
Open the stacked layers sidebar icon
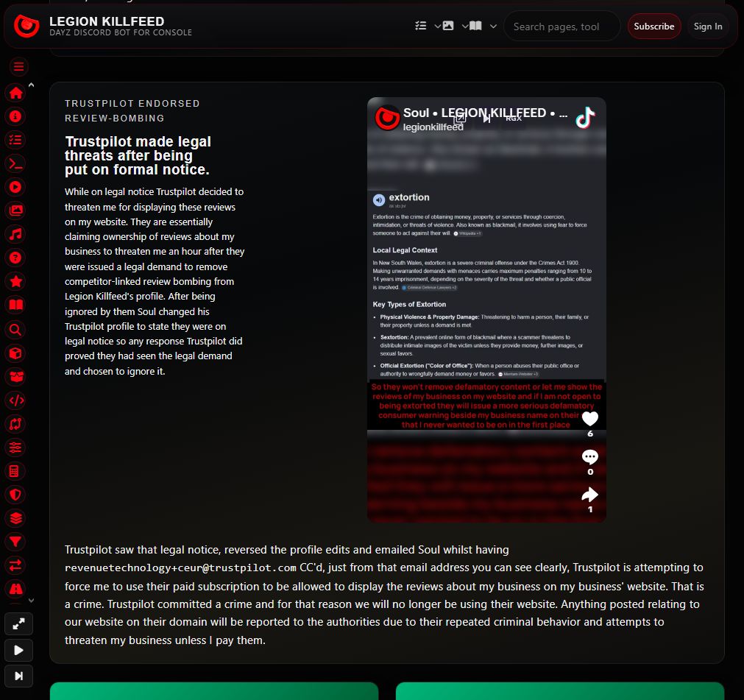pyautogui.click(x=15, y=518)
